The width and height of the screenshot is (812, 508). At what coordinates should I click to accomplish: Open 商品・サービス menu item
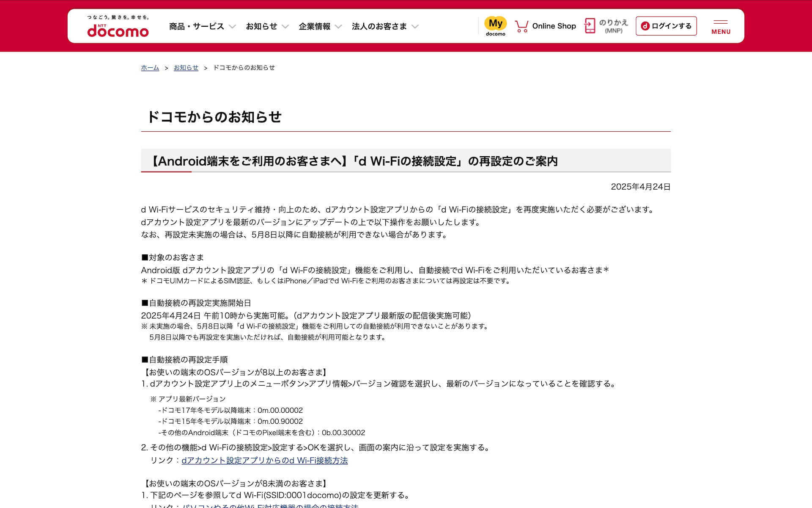click(197, 26)
